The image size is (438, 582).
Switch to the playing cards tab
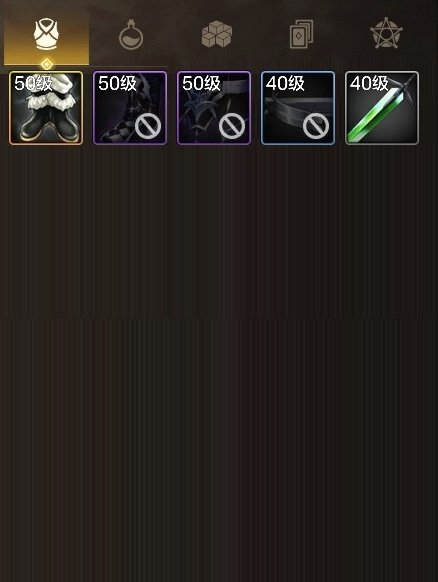(x=301, y=34)
